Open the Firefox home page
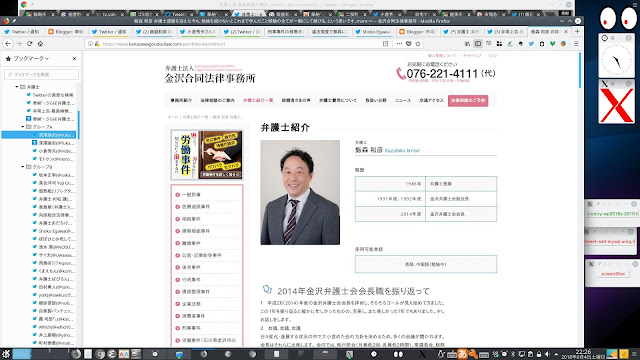 [40, 44]
